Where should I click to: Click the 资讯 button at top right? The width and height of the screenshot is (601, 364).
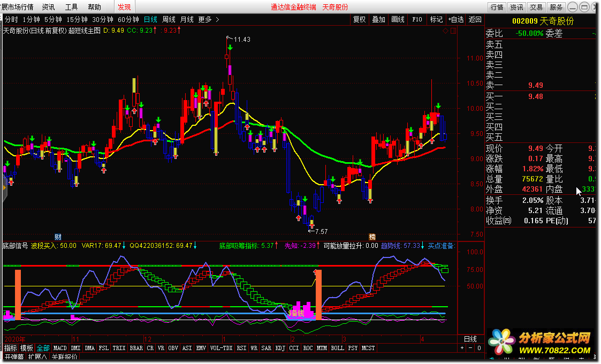coord(516,7)
